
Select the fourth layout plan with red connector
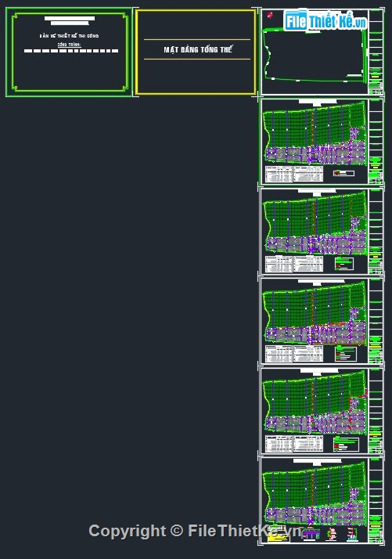click(x=322, y=411)
